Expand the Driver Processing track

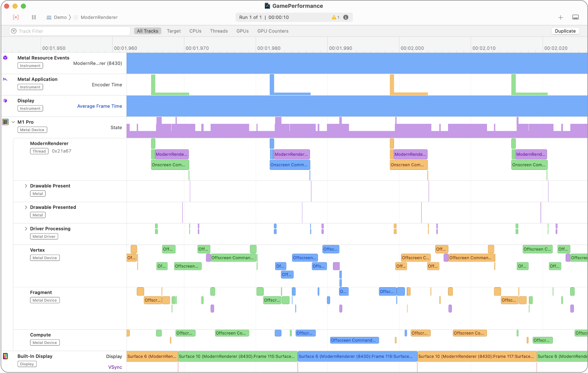(26, 228)
